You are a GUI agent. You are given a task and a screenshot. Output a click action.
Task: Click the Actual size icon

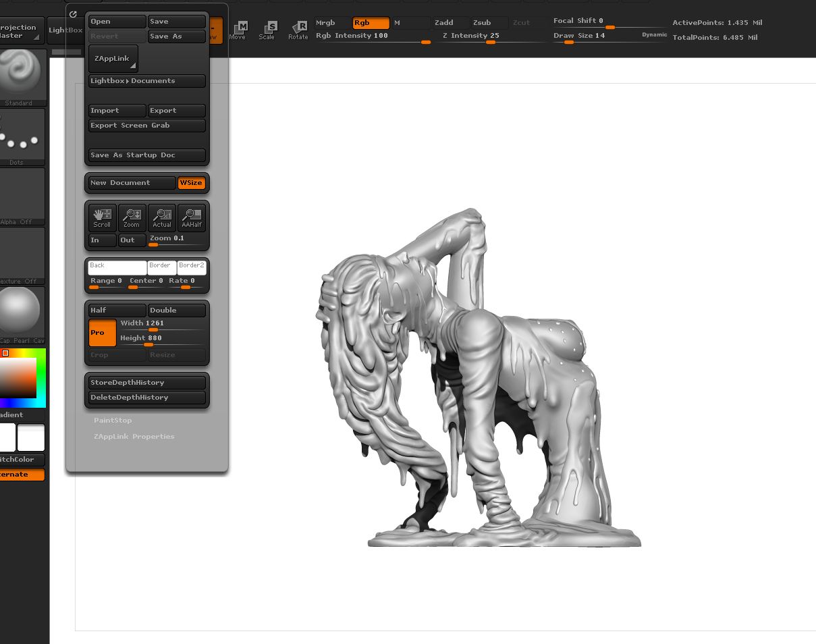point(162,217)
